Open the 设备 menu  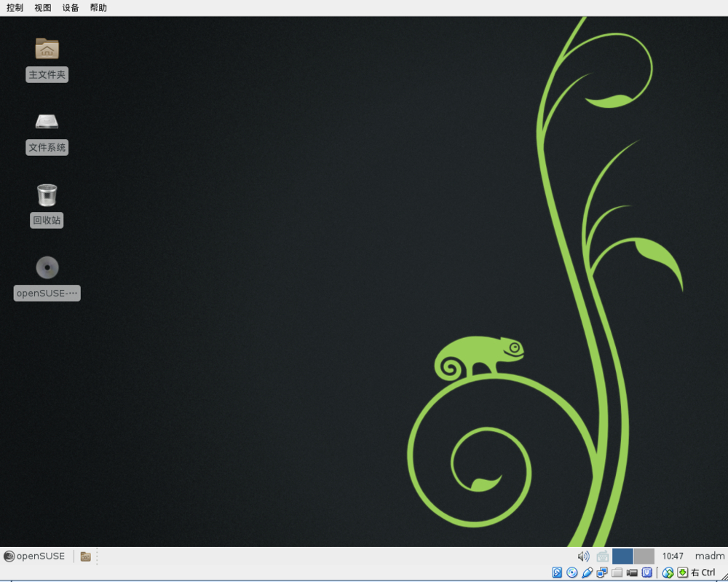coord(71,7)
